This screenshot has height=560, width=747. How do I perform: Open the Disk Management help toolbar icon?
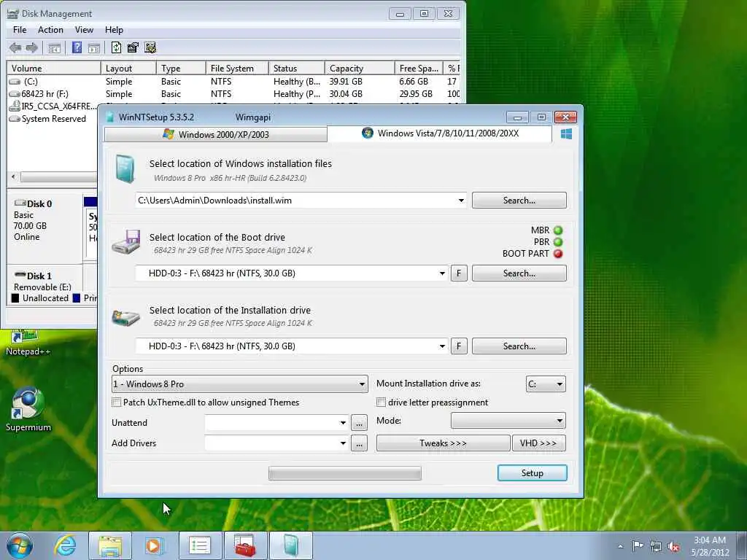pos(77,47)
